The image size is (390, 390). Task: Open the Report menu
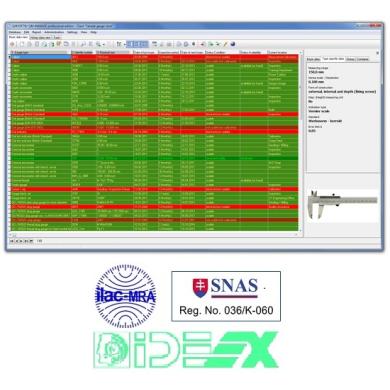[x=37, y=32]
